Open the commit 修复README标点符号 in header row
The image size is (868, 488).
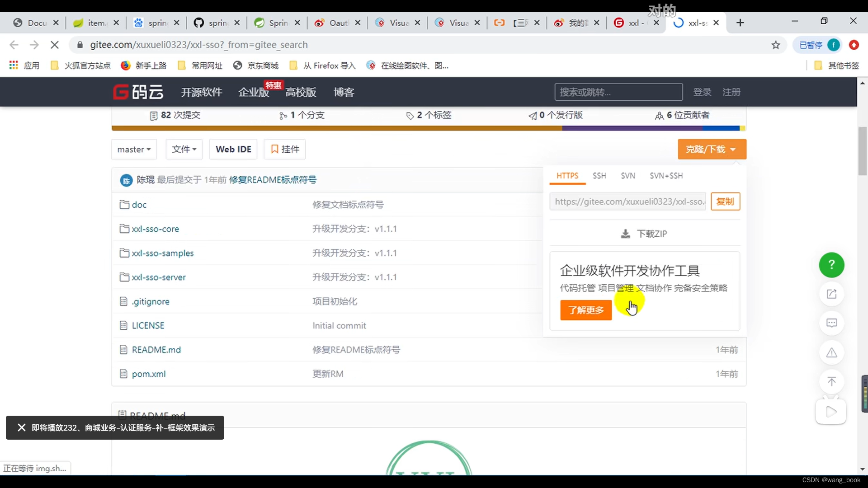pyautogui.click(x=273, y=180)
